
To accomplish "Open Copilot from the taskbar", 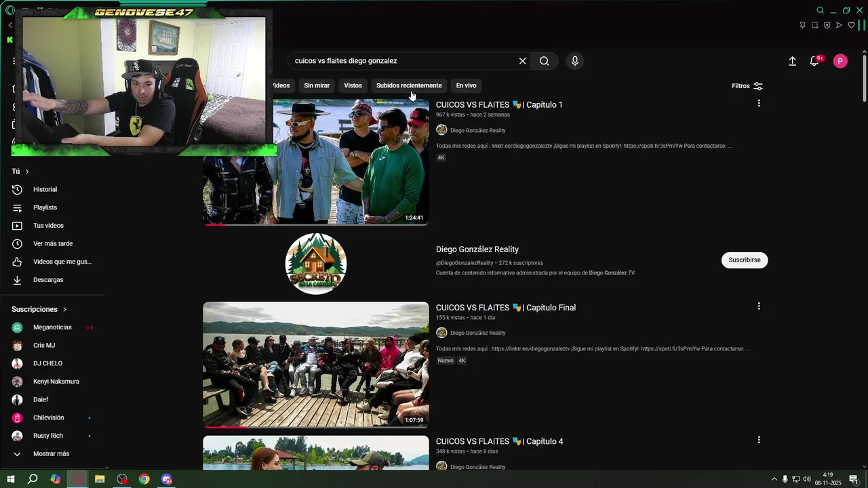I will [55, 479].
